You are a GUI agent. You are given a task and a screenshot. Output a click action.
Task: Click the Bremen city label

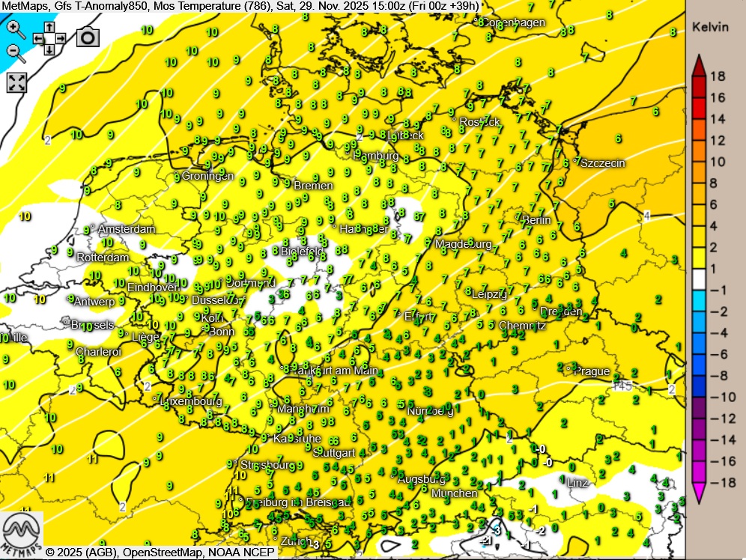click(313, 185)
